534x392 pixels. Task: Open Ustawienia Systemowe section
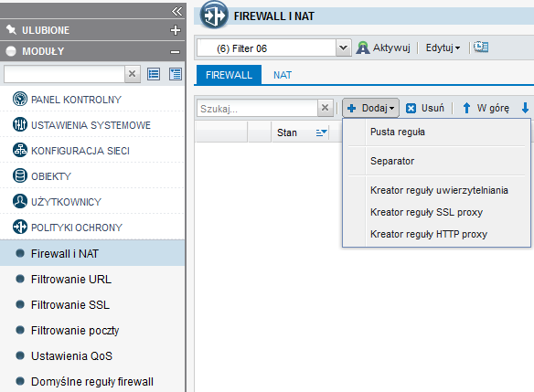coord(91,125)
